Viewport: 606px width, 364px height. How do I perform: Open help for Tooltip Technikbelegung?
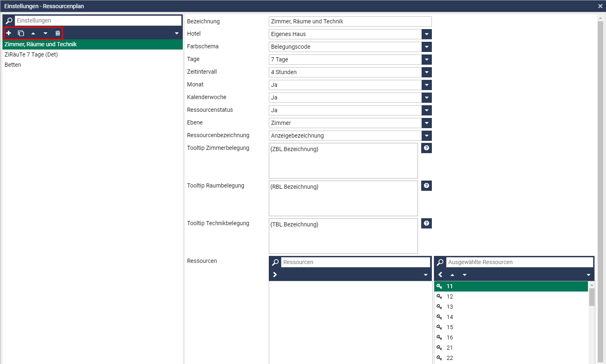point(427,223)
